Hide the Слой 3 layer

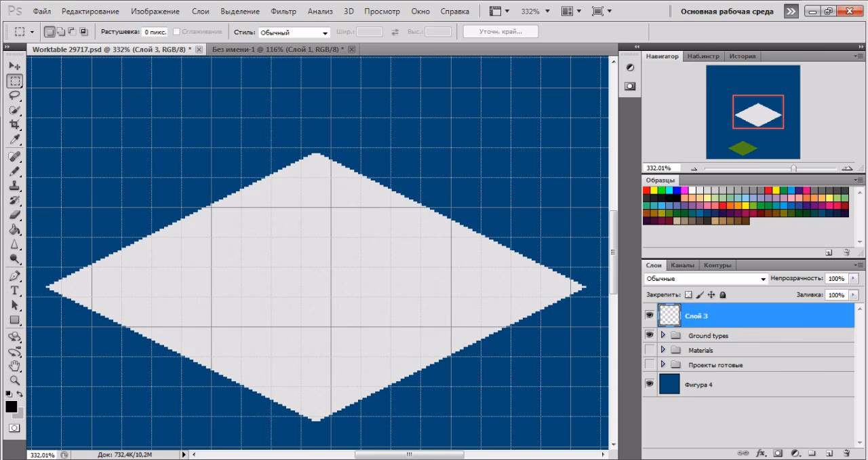650,315
